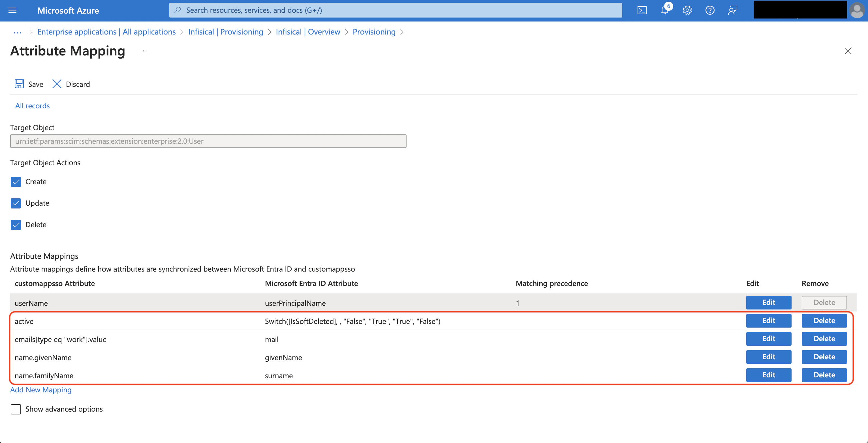
Task: Select the mail attribute cell
Action: (x=271, y=339)
